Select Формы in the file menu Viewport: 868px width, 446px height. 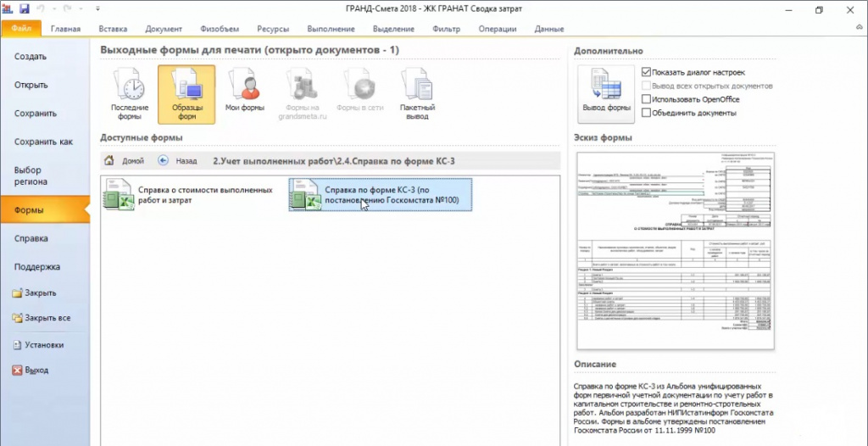click(45, 210)
